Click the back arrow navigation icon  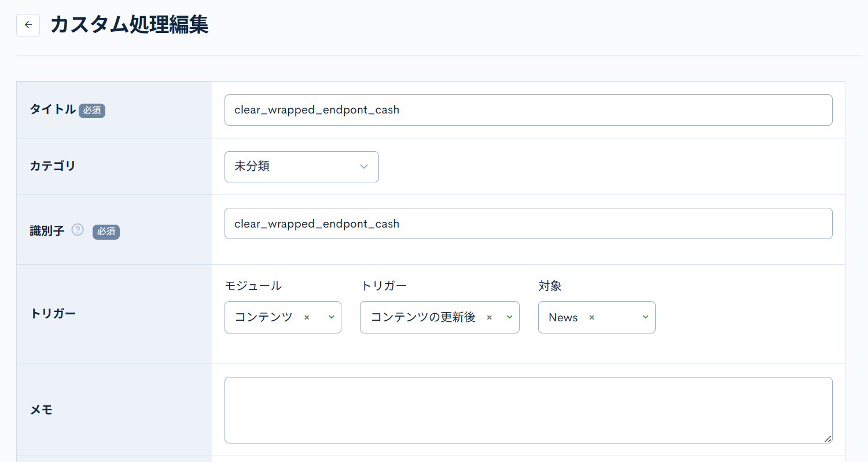[28, 25]
